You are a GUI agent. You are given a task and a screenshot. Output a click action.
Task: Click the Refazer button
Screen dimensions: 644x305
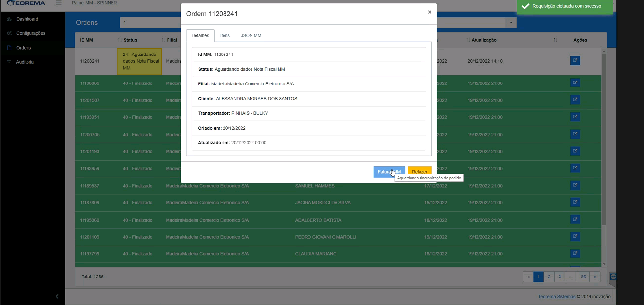[420, 172]
